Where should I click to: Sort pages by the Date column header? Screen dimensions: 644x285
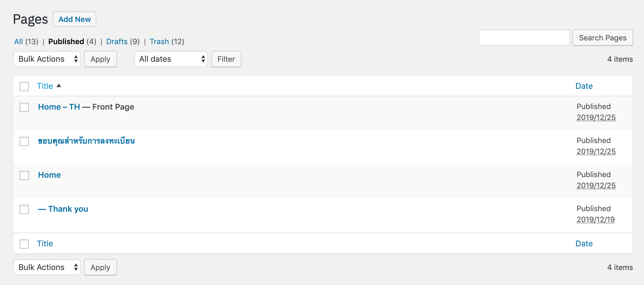click(584, 86)
